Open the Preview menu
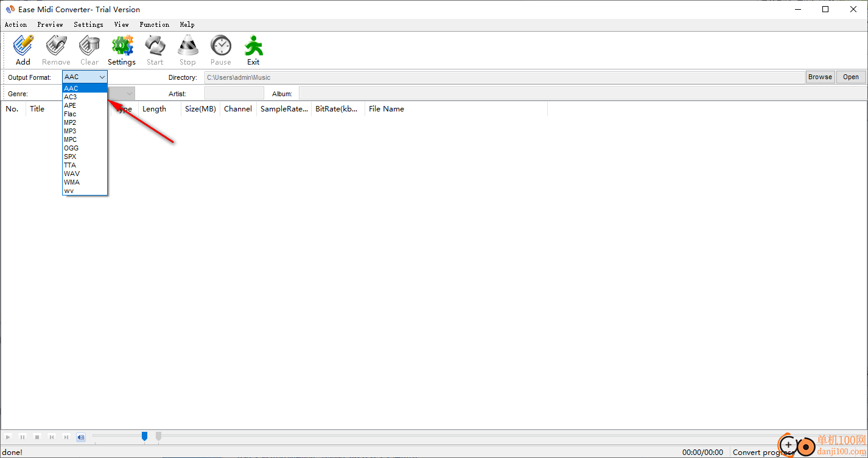 click(x=50, y=24)
